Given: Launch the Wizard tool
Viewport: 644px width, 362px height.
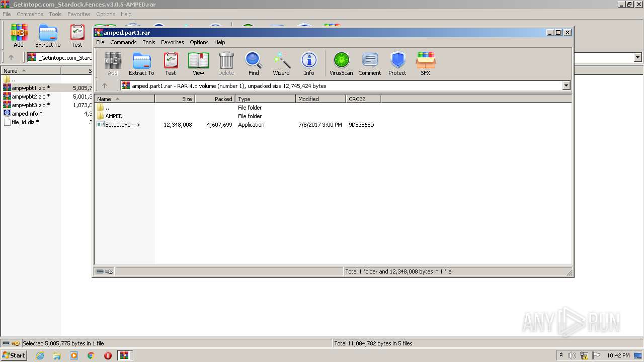Looking at the screenshot, I should [281, 63].
